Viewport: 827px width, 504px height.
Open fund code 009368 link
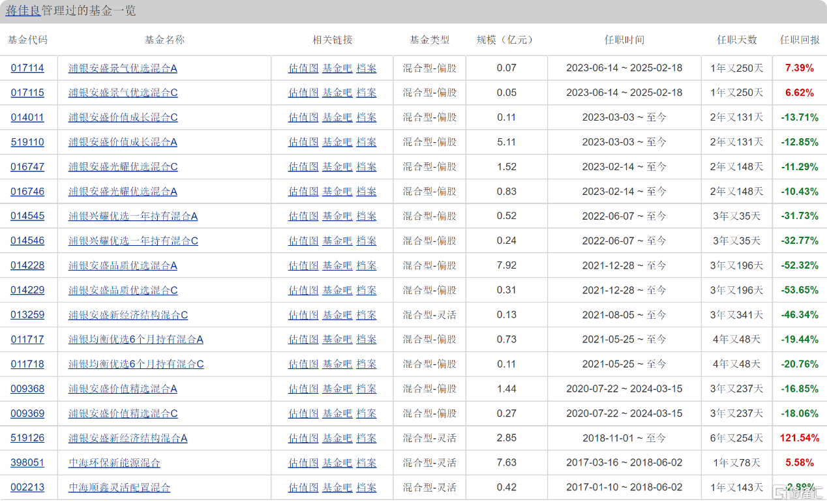(x=27, y=389)
